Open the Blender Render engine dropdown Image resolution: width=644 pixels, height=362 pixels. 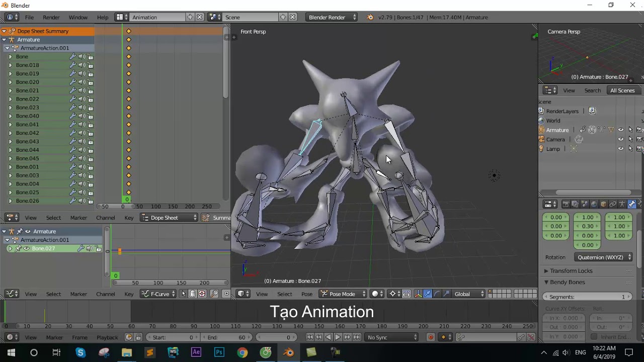[331, 17]
